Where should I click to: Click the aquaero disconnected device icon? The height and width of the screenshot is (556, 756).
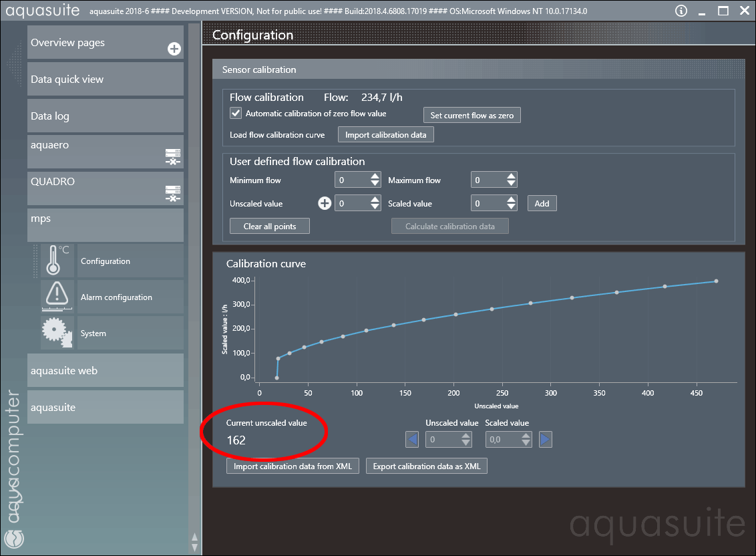click(x=173, y=157)
